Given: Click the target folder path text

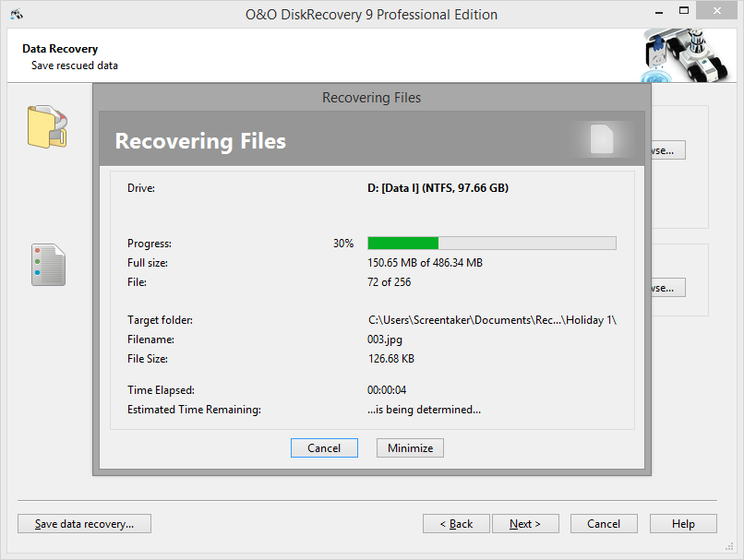Looking at the screenshot, I should pyautogui.click(x=492, y=320).
